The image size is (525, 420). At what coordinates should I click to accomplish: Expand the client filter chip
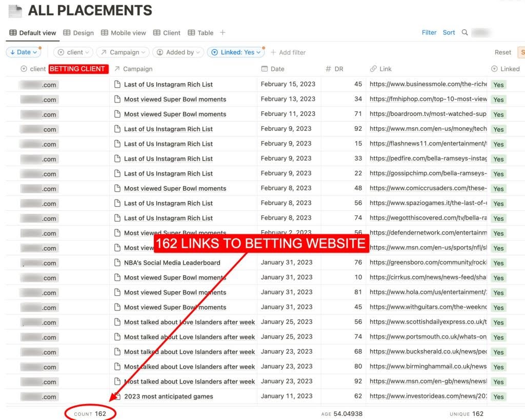tap(73, 52)
